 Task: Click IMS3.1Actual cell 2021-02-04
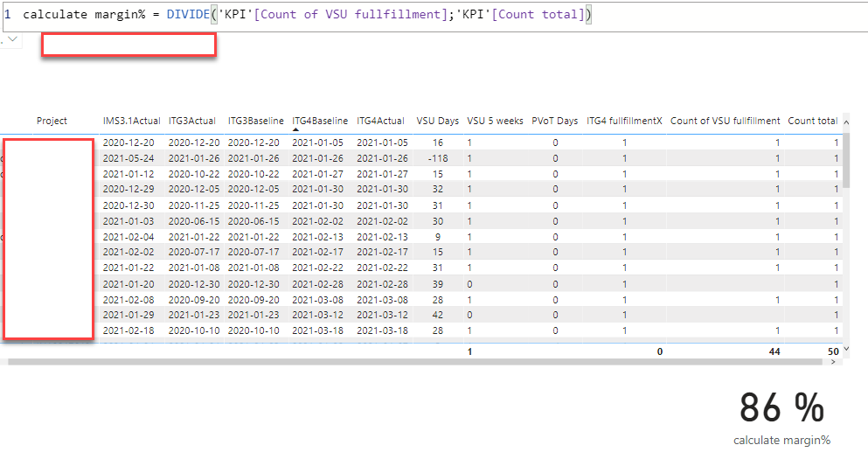pyautogui.click(x=128, y=237)
